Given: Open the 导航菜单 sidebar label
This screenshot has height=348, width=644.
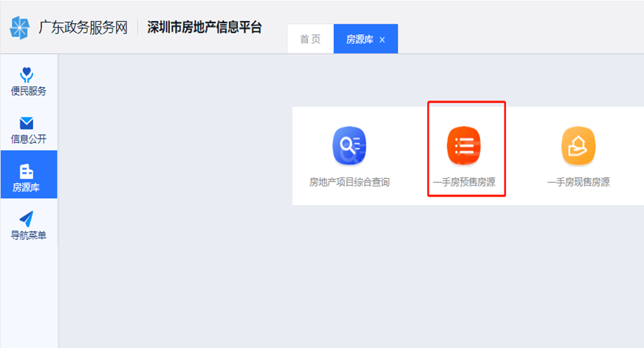Looking at the screenshot, I should 28,235.
